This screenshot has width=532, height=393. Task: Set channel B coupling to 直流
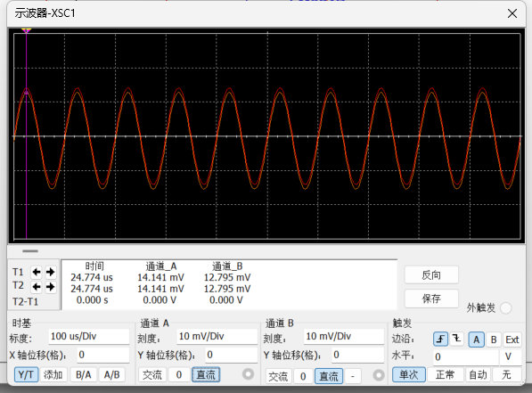pos(329,376)
